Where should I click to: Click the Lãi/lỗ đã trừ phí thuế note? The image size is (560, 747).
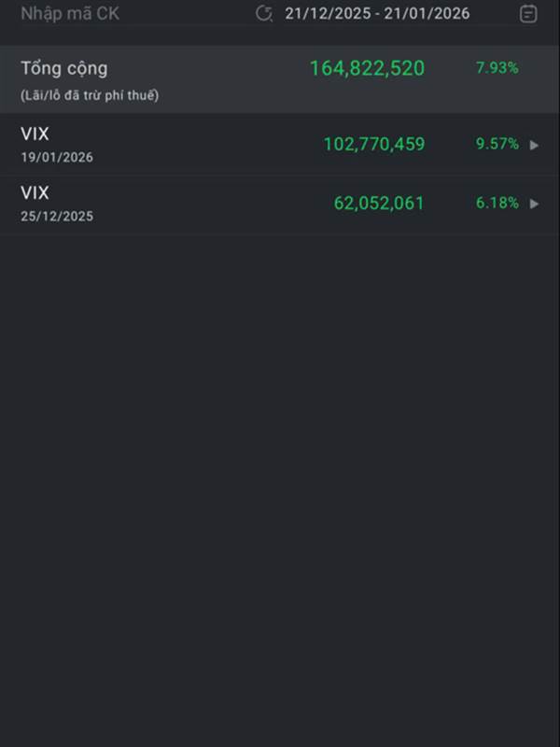(x=90, y=95)
